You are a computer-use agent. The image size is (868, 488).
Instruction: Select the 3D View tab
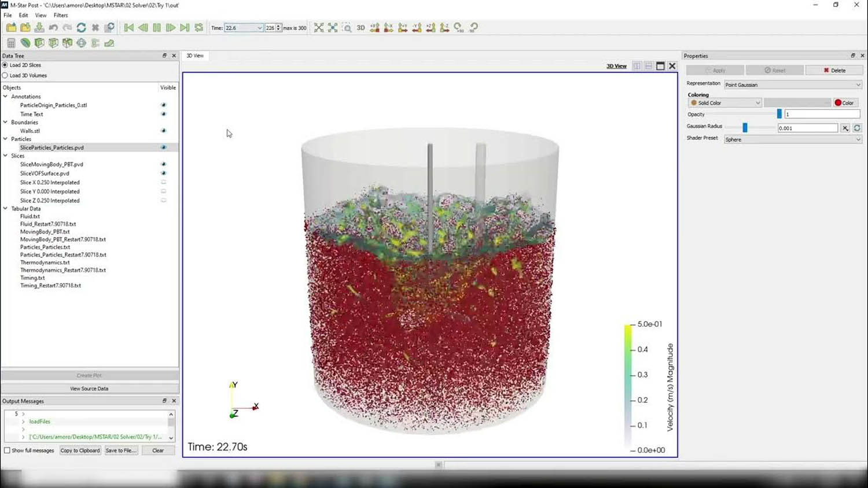point(195,56)
